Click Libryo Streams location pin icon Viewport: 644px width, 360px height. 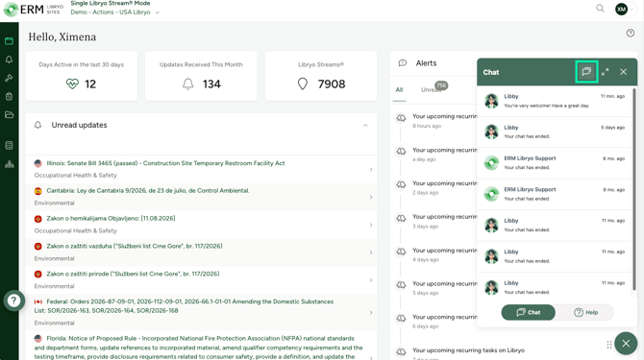303,84
